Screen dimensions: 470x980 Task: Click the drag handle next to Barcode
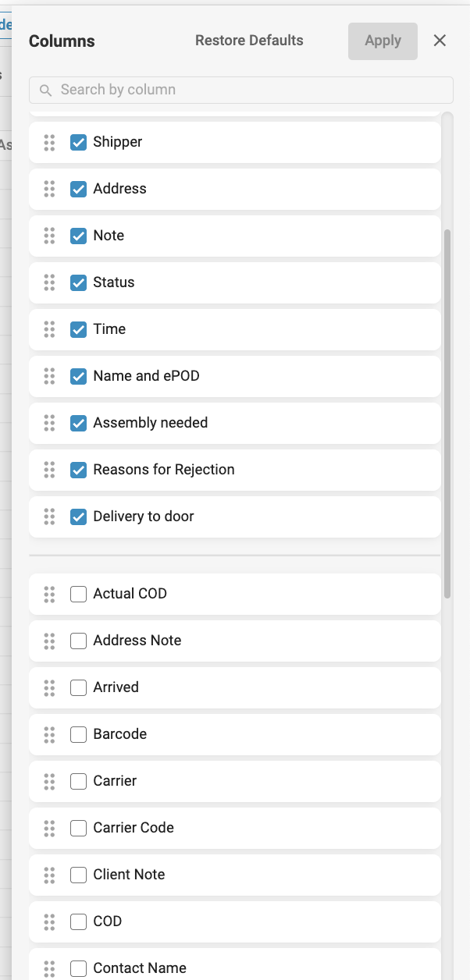tap(49, 734)
